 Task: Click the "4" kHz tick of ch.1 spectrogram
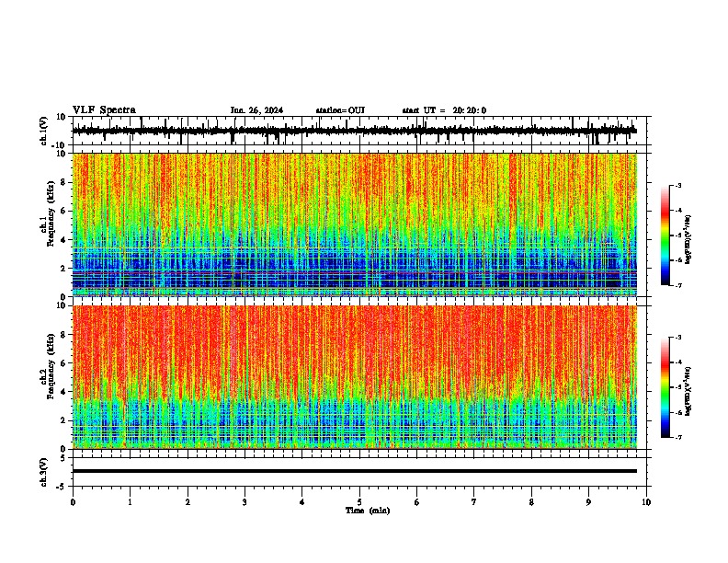coord(64,240)
